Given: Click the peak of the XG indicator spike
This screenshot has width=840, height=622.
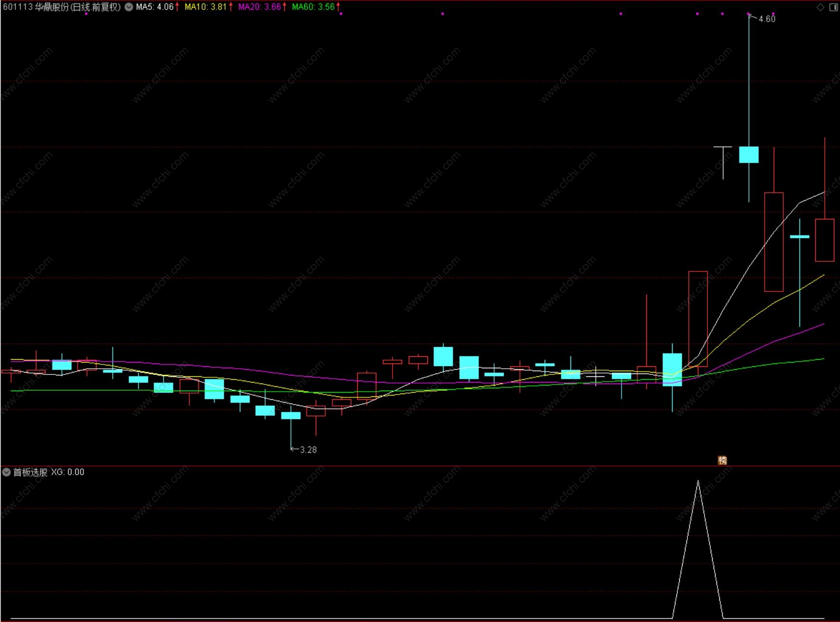Looking at the screenshot, I should (698, 481).
